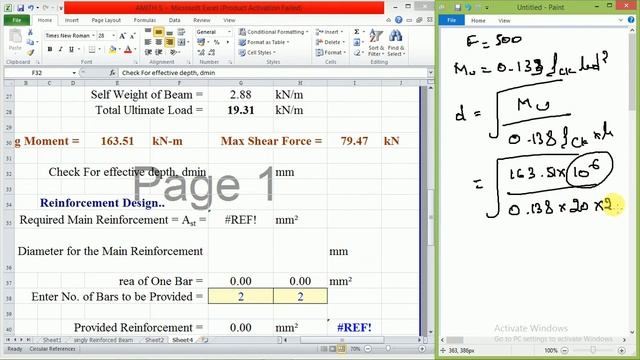
Task: Open the General number format dropdown
Action: tap(229, 32)
